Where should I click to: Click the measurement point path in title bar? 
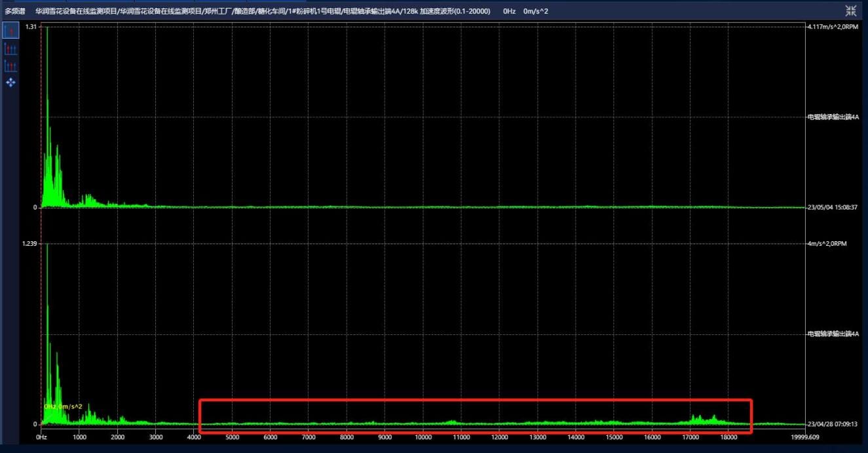262,11
